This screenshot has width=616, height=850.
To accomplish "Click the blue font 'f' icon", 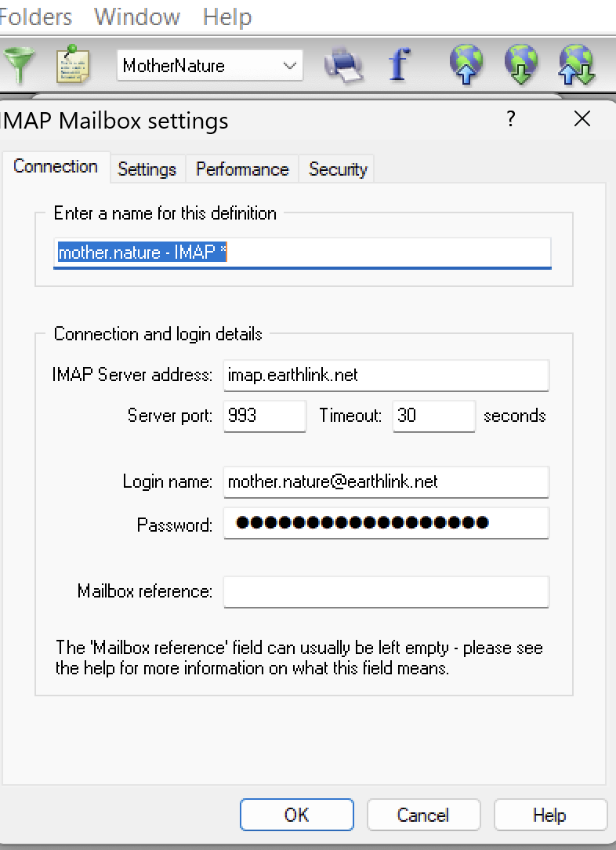I will tap(399, 66).
